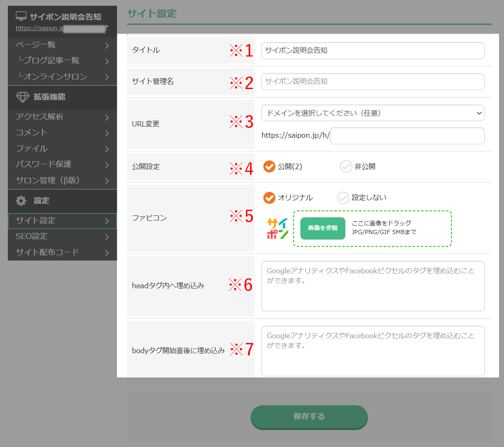The width and height of the screenshot is (504, 447).
Task: Click the サイポン favicon preview image
Action: (278, 228)
